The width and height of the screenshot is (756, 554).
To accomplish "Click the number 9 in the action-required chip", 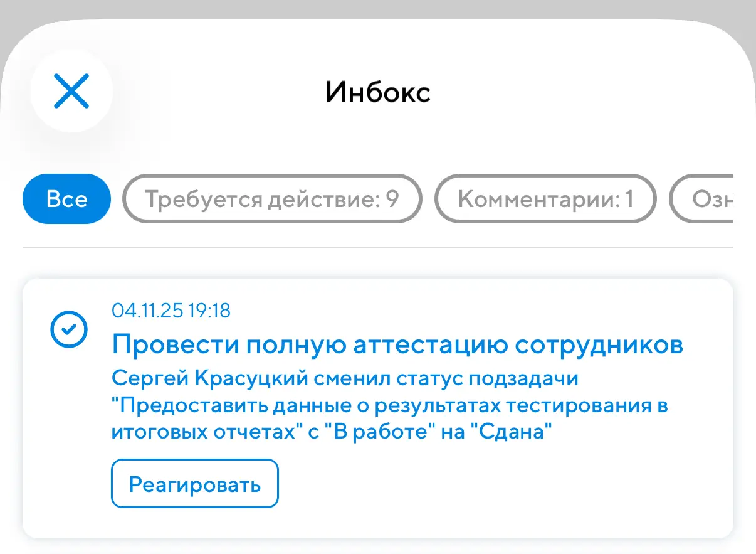I will pos(392,200).
